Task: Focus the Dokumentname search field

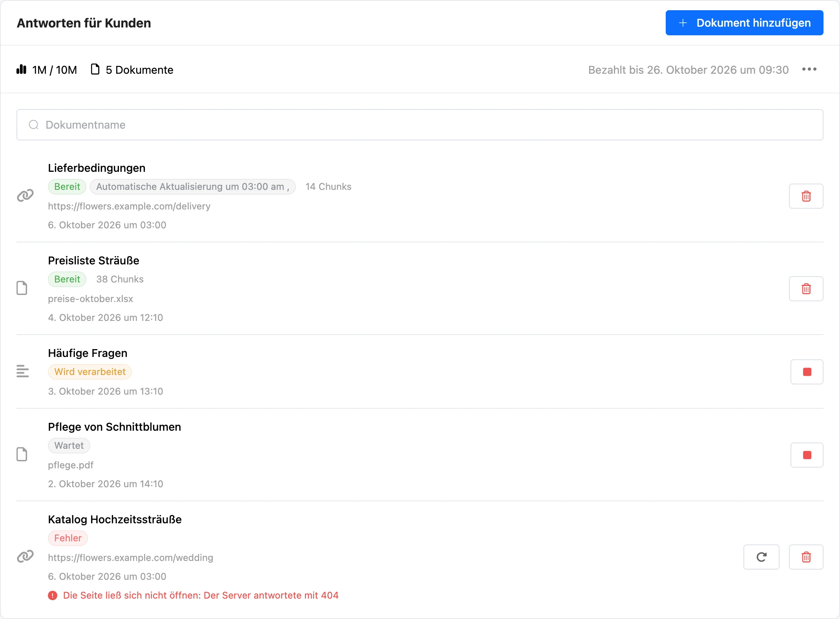Action: tap(420, 125)
